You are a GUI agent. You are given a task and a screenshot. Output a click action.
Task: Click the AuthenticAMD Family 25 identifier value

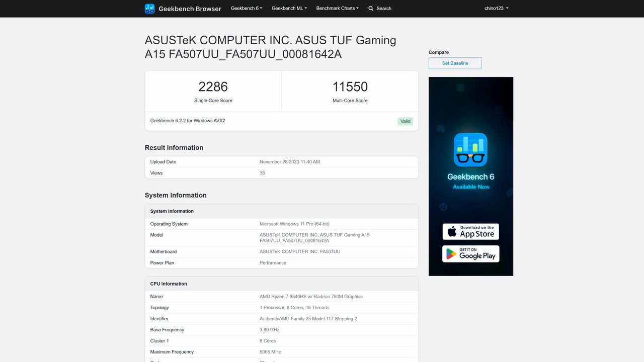(x=308, y=319)
